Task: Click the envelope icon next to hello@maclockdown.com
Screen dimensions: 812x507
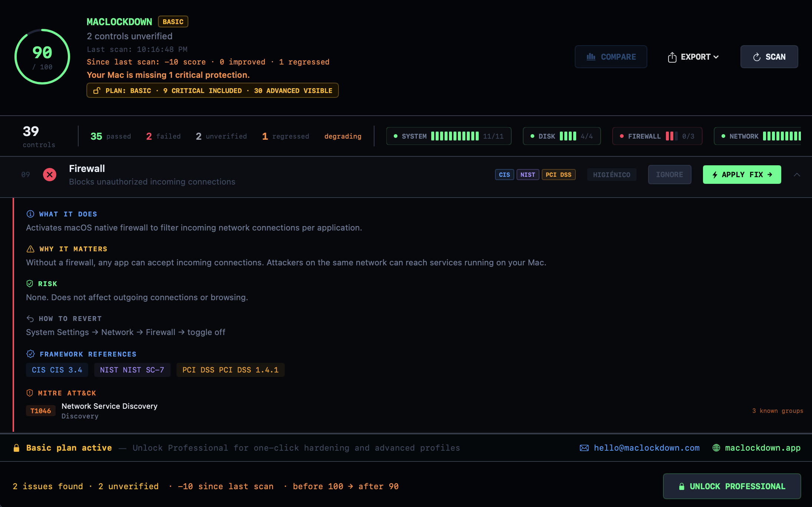Action: [x=584, y=448]
